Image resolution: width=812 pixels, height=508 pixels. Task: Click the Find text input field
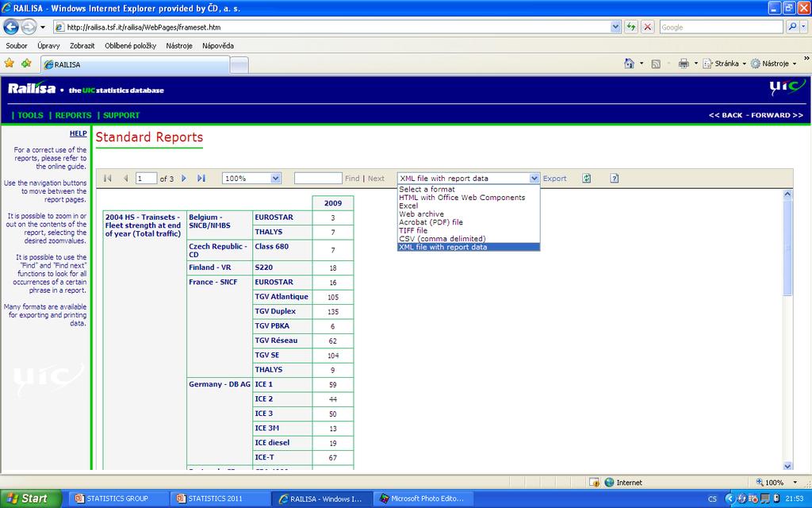click(x=318, y=179)
